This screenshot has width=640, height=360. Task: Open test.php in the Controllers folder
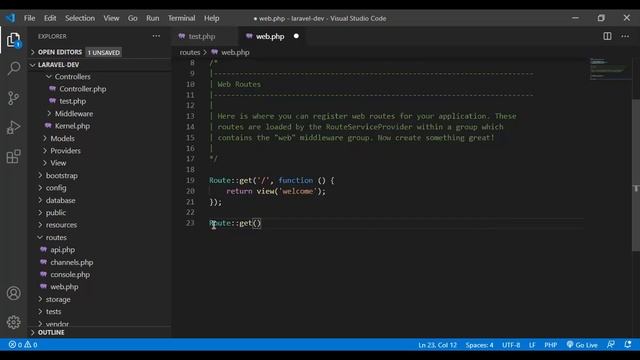coord(72,101)
